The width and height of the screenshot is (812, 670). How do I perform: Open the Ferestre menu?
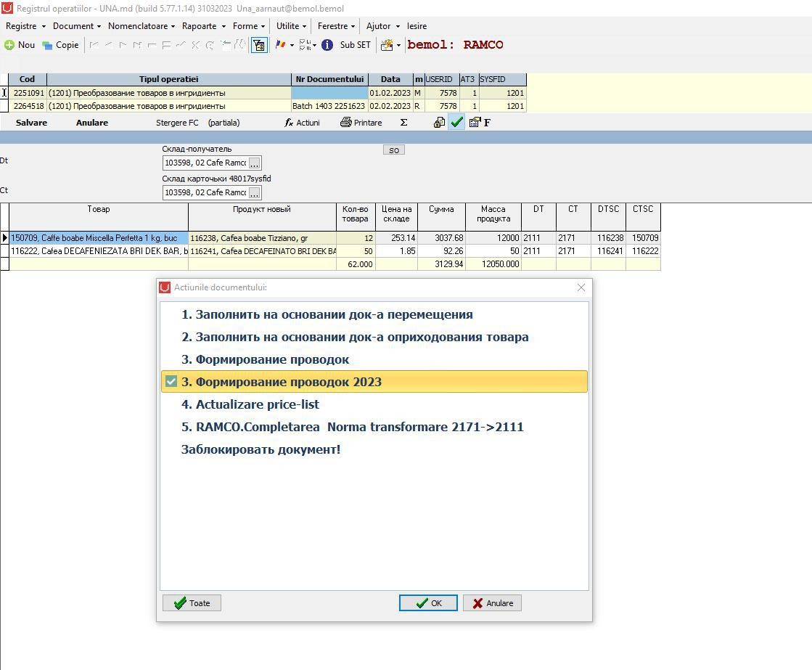point(336,26)
